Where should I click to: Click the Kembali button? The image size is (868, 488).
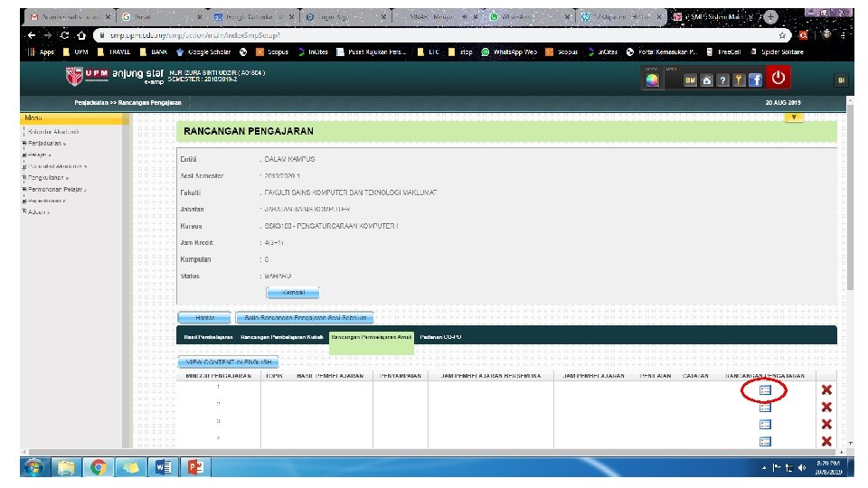tap(293, 292)
